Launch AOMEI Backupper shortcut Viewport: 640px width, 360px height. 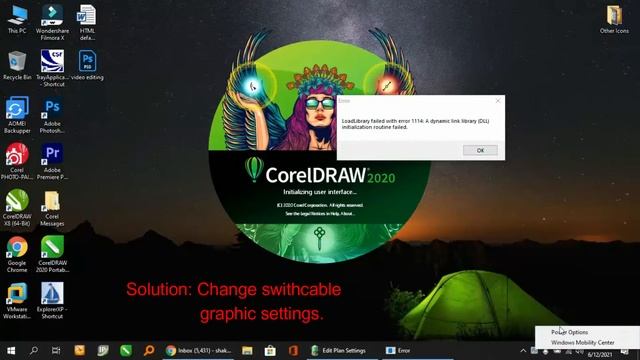point(17,115)
